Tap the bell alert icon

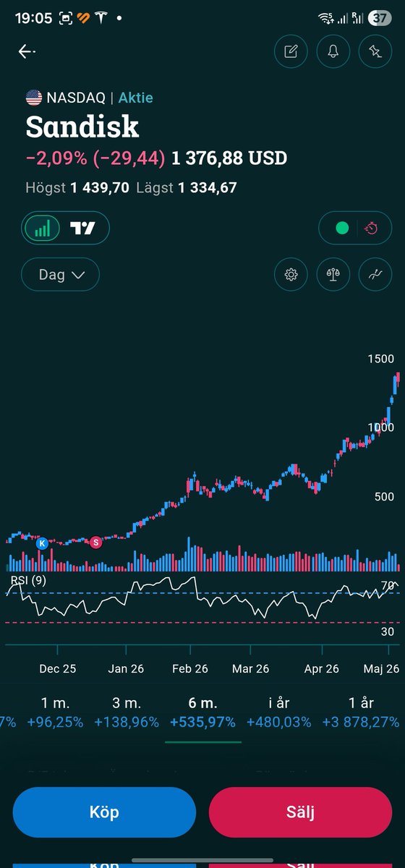click(333, 51)
